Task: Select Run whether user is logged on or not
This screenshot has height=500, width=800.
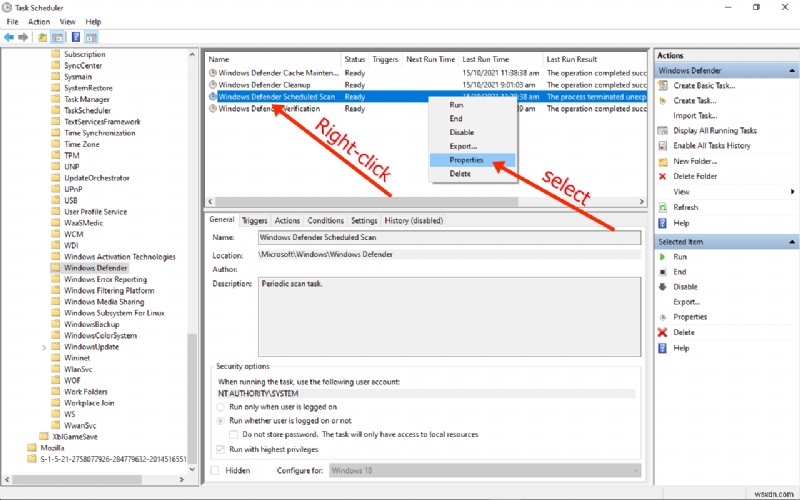Action: (x=220, y=421)
